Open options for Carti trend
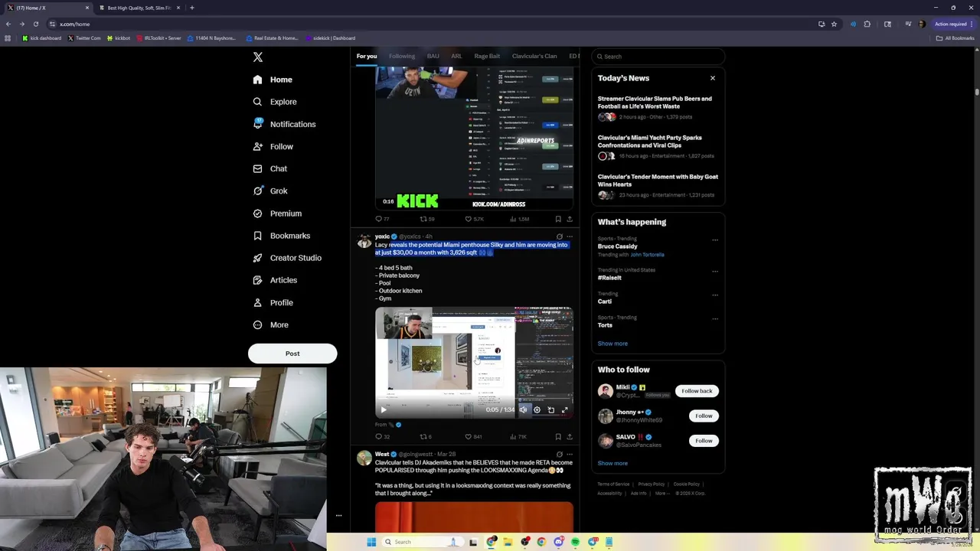Image resolution: width=980 pixels, height=551 pixels. [x=715, y=295]
